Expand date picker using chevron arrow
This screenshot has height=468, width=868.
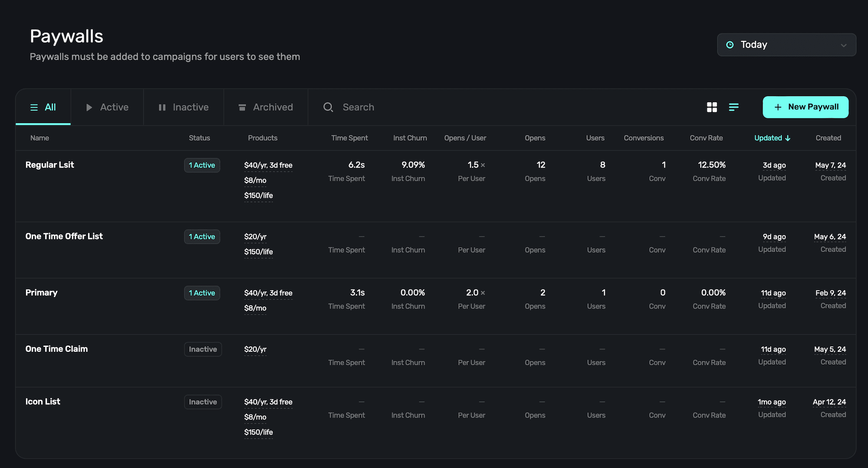843,45
